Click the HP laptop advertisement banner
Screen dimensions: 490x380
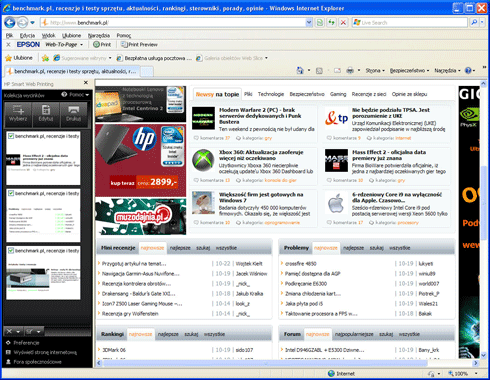pyautogui.click(x=140, y=160)
